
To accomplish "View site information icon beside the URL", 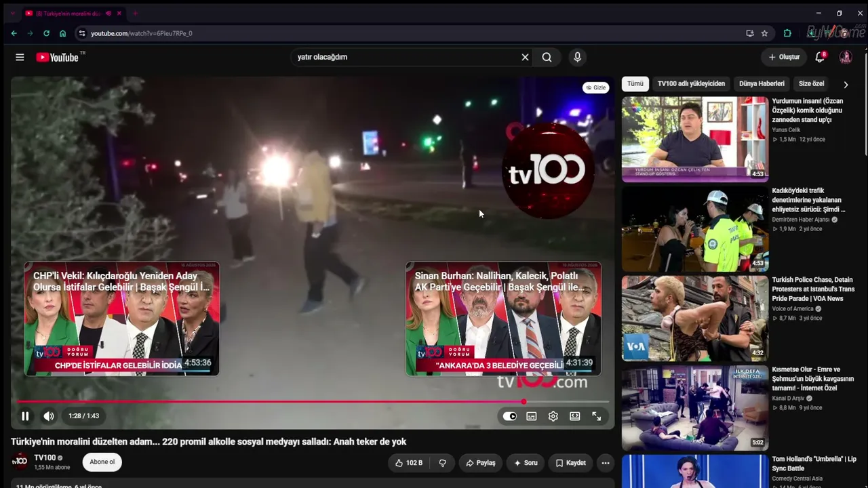I will [x=81, y=33].
